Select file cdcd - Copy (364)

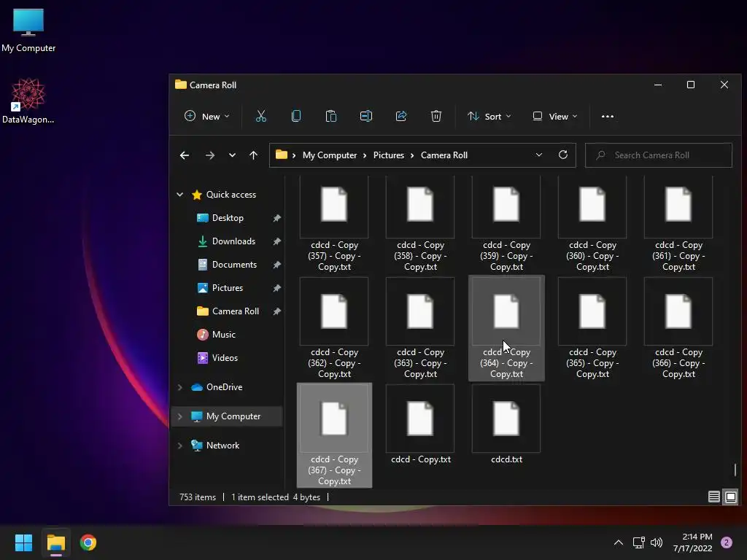(x=506, y=328)
